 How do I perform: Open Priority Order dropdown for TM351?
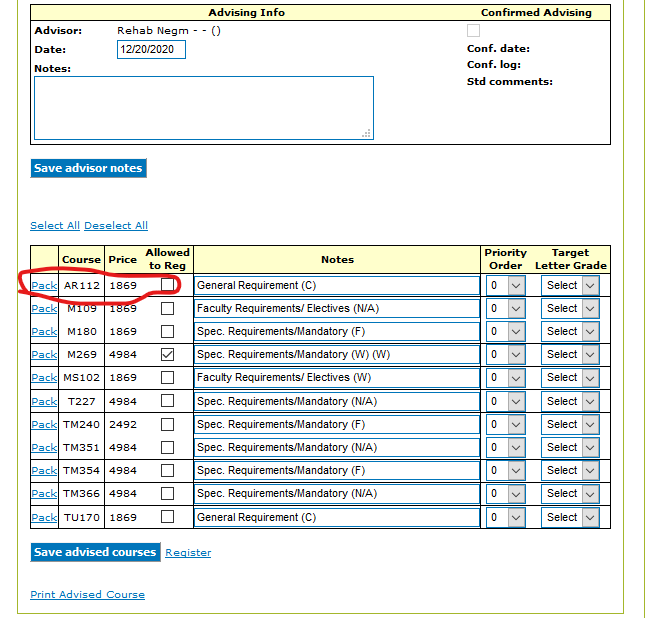pos(506,447)
